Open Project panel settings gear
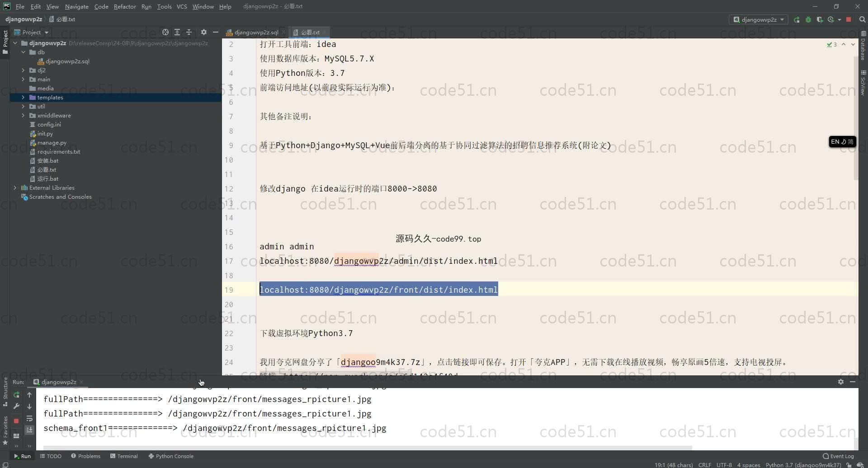This screenshot has height=468, width=868. click(203, 32)
